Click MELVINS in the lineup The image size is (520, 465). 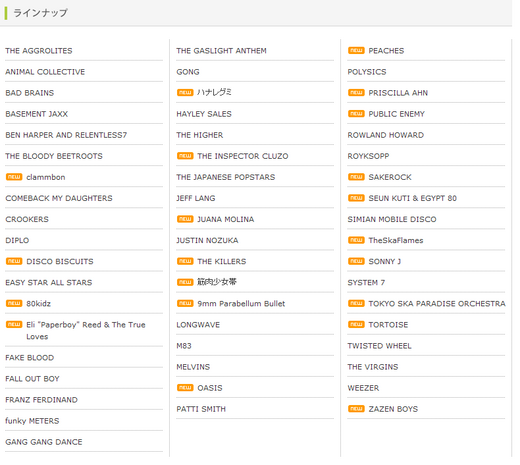click(x=193, y=367)
